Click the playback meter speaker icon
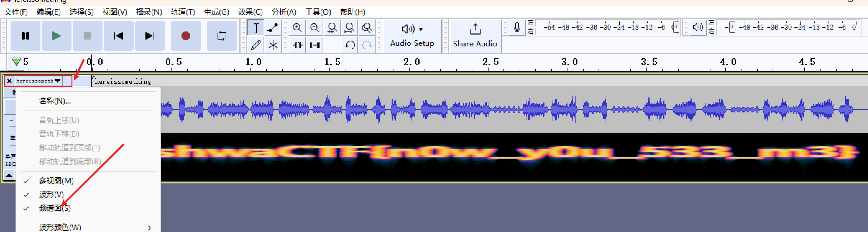The image size is (868, 232). 697,27
